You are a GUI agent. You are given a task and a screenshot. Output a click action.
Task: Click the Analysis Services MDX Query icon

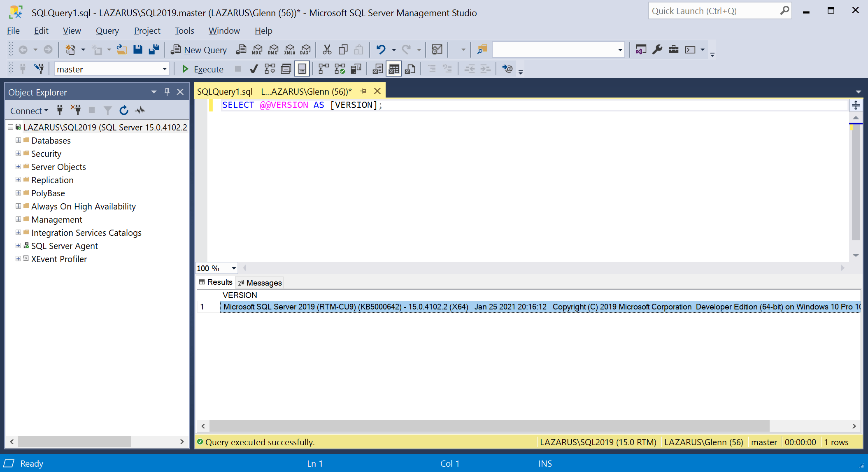pos(257,50)
